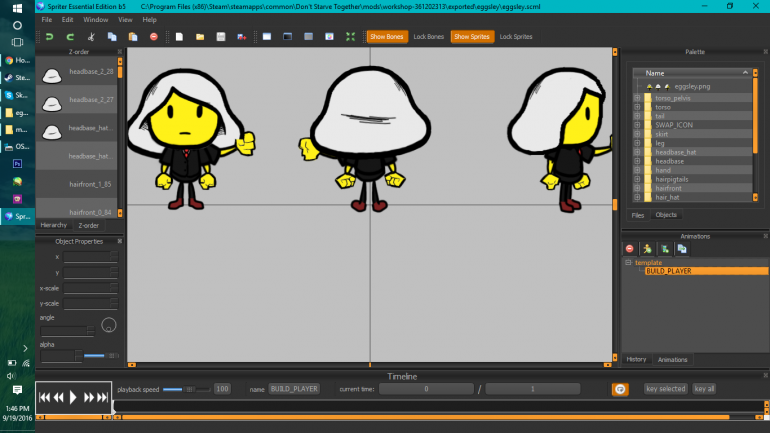This screenshot has width=770, height=433.
Task: Expand the hand folder in Palette
Action: [637, 170]
